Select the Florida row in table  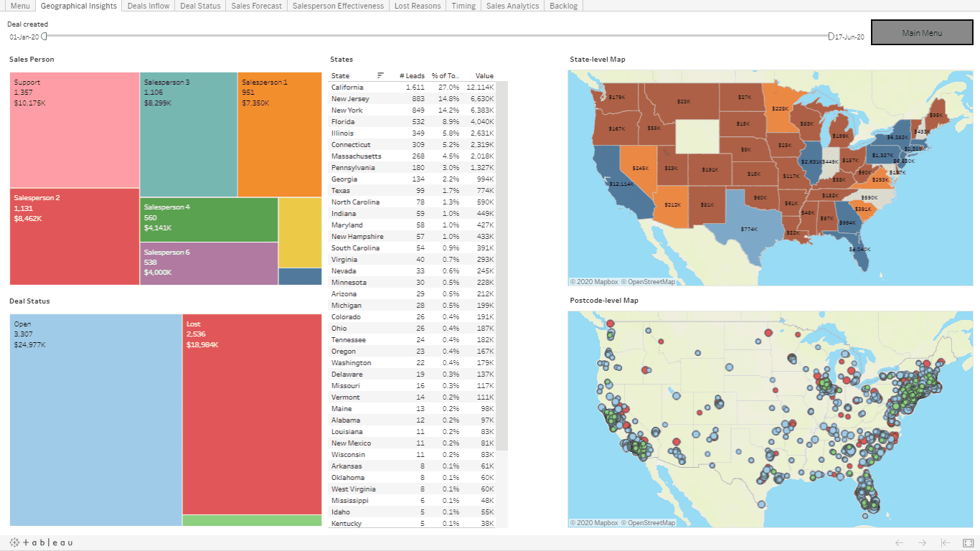pyautogui.click(x=413, y=121)
